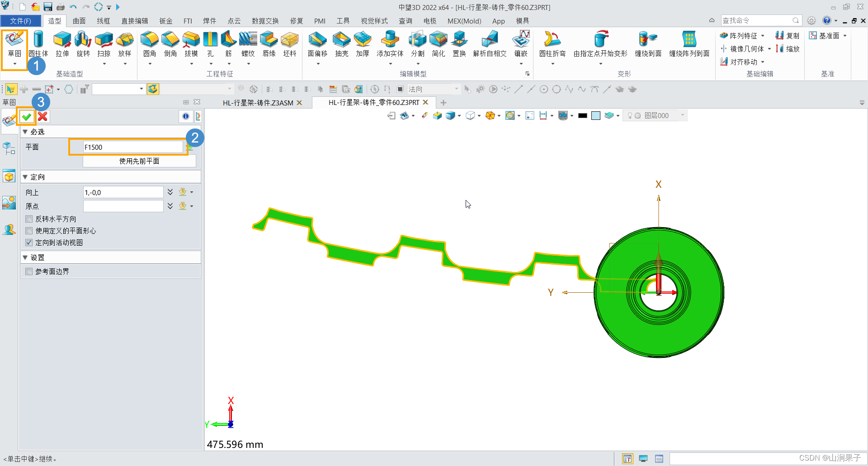Screen dimensions: 868x466
Task: Click the light blue color swatch
Action: 596,116
